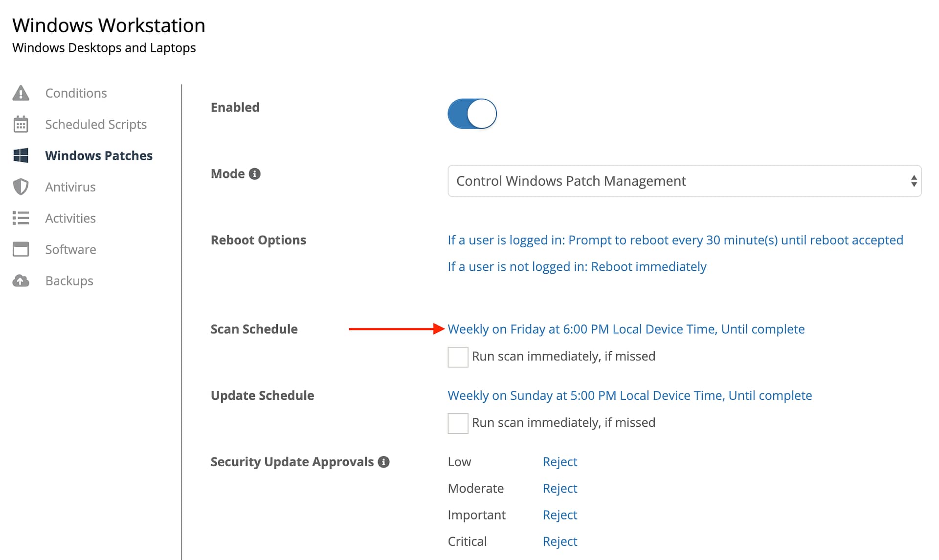Click info icon beside Security Update Approvals
The image size is (939, 560).
tap(384, 462)
